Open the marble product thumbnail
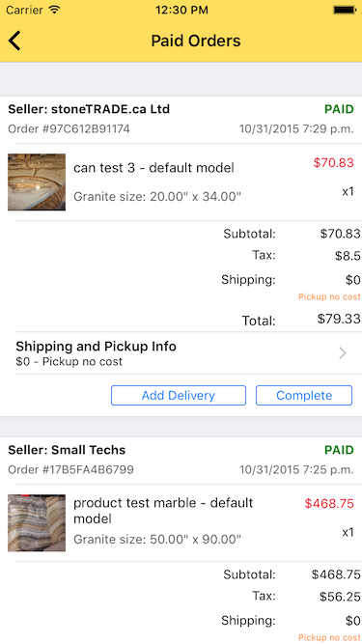Viewport: 362px width, 644px height. pos(37,522)
